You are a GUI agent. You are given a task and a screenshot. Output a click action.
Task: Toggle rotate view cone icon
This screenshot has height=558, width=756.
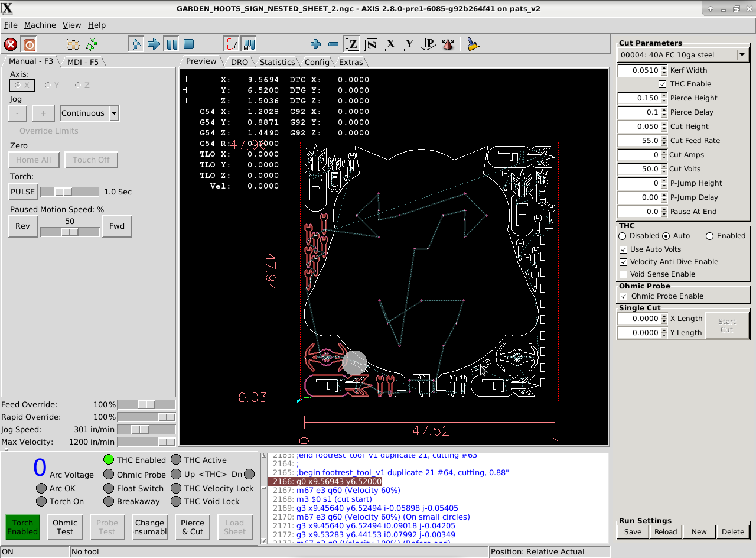448,44
